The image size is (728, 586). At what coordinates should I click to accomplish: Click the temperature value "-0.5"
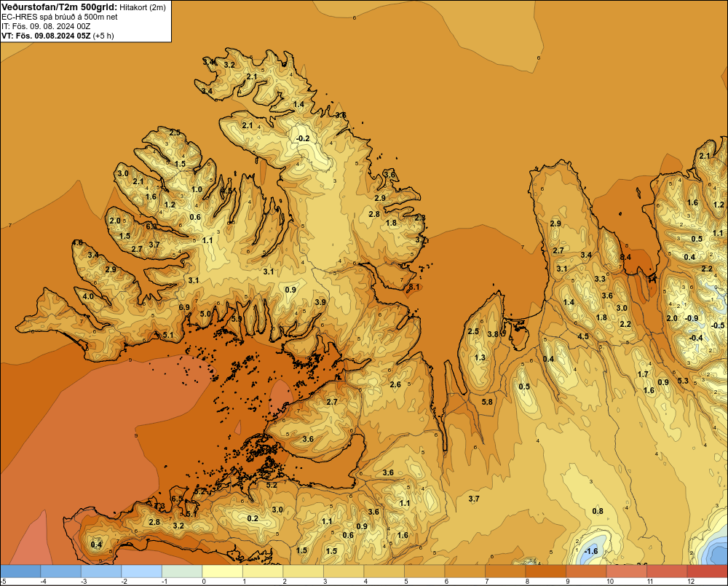coord(719,325)
